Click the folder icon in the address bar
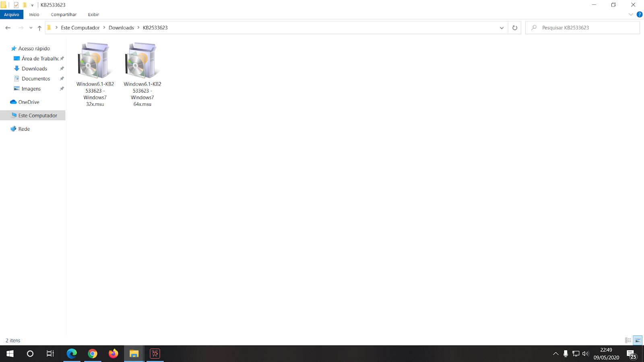This screenshot has width=644, height=362. coord(49,28)
